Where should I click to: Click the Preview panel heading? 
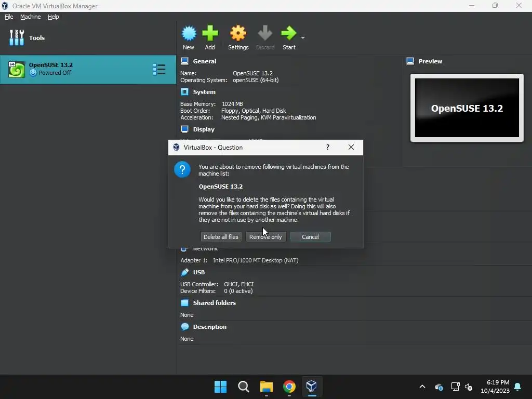[x=430, y=61]
